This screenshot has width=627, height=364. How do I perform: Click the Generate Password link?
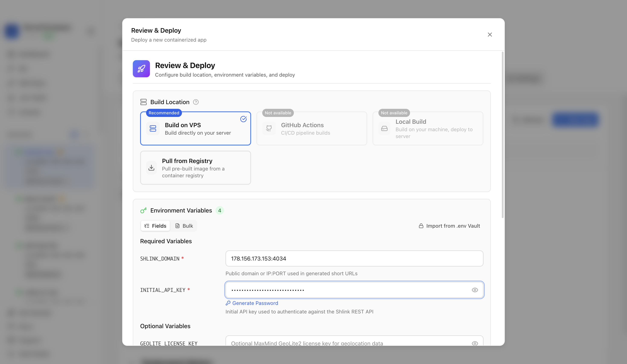click(255, 303)
